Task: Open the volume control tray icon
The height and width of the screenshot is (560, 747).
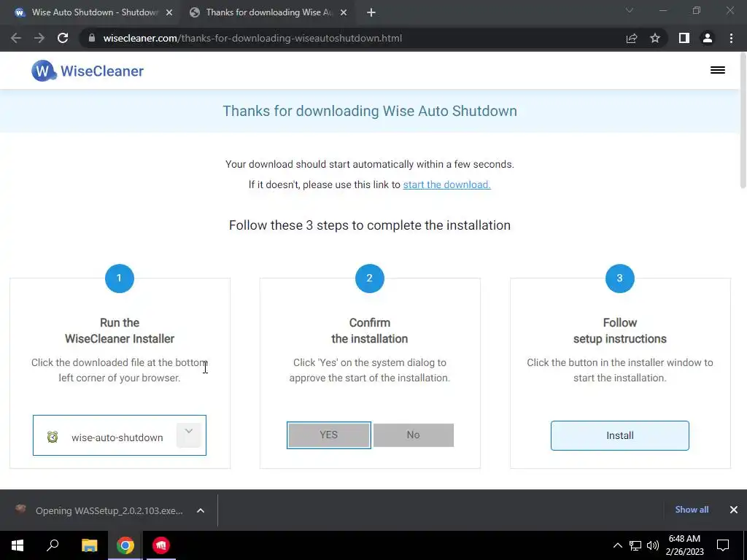Action: [653, 545]
